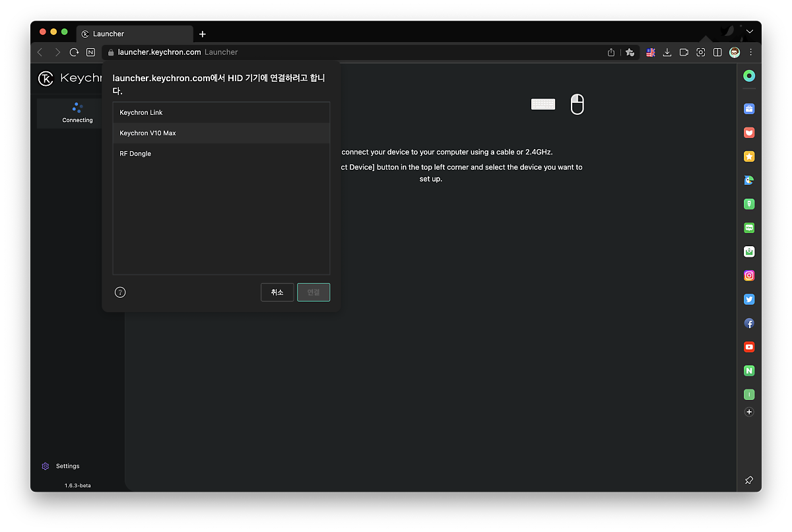Switch to the Launcher tab

(135, 34)
